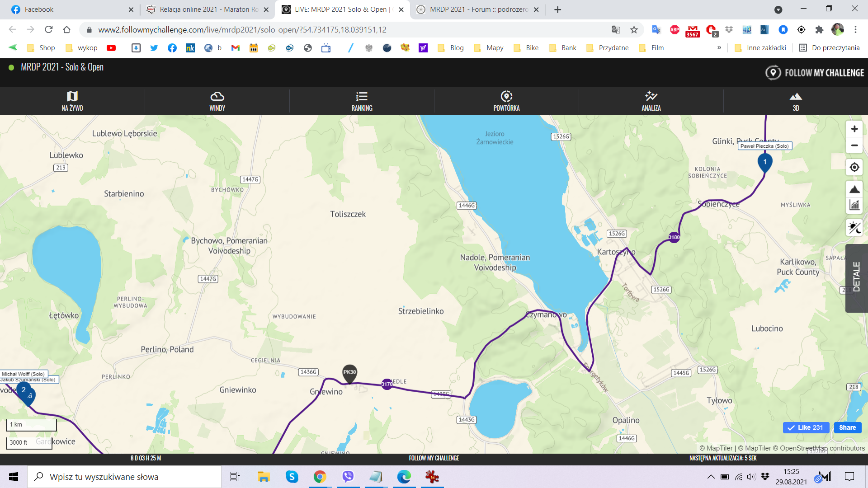The height and width of the screenshot is (488, 868).
Task: Open the Przydatne bookmarks folder
Action: coord(607,48)
